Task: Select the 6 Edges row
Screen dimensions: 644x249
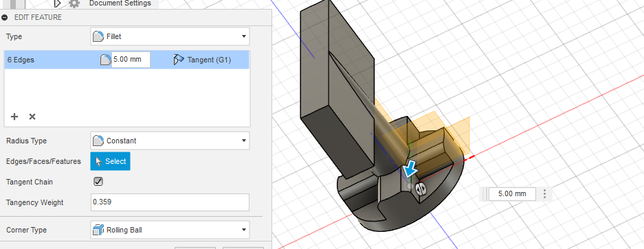Action: coord(126,60)
